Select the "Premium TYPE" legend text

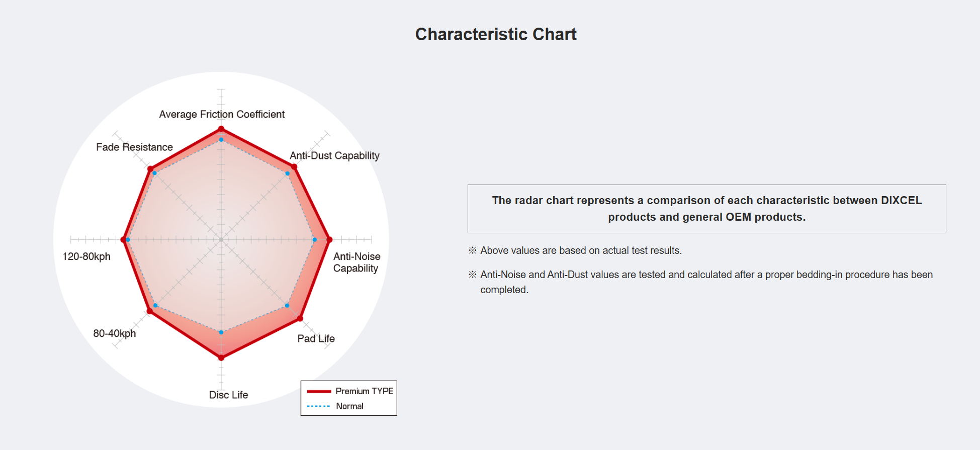pyautogui.click(x=364, y=391)
